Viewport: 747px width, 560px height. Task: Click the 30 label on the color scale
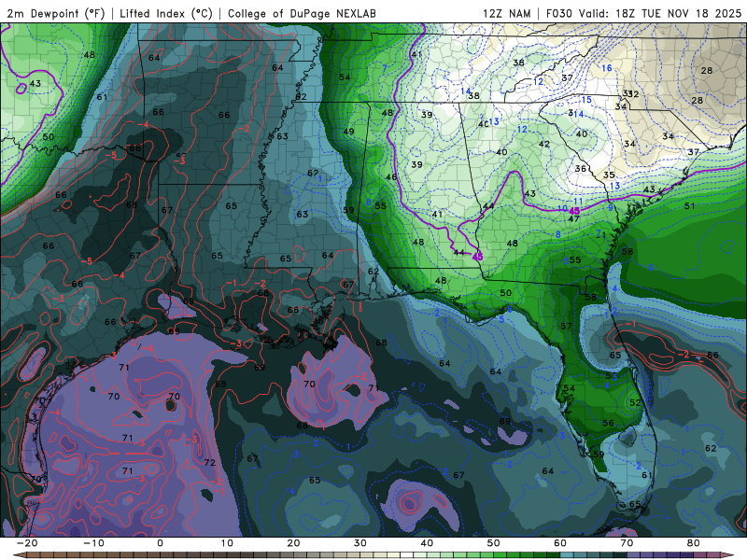[x=360, y=543]
